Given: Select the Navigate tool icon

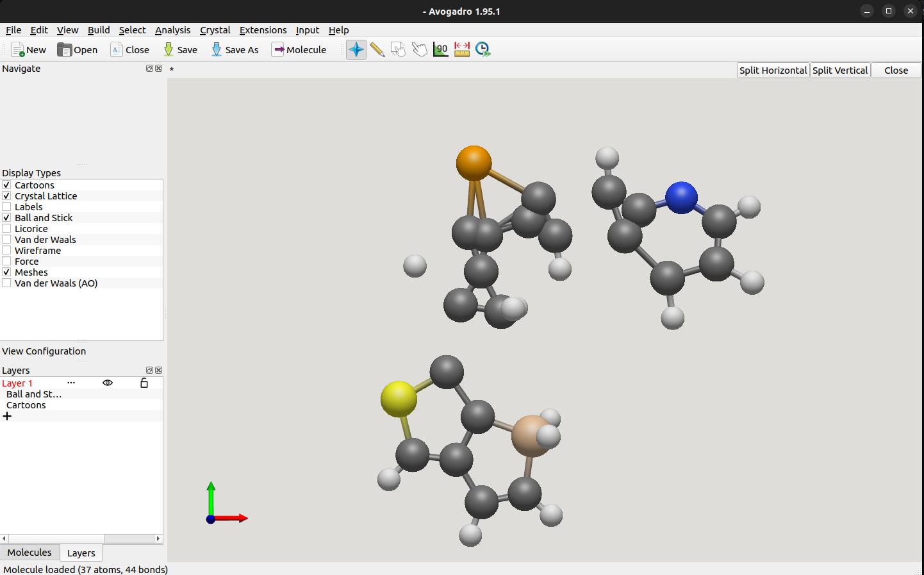Looking at the screenshot, I should point(356,49).
